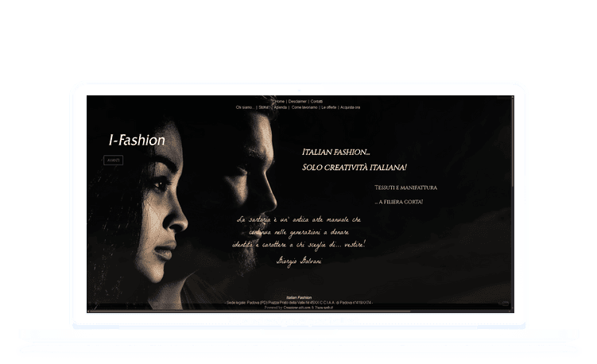Screen dimensions: 597x364
Task: View the Le offerte page
Action: pos(329,107)
